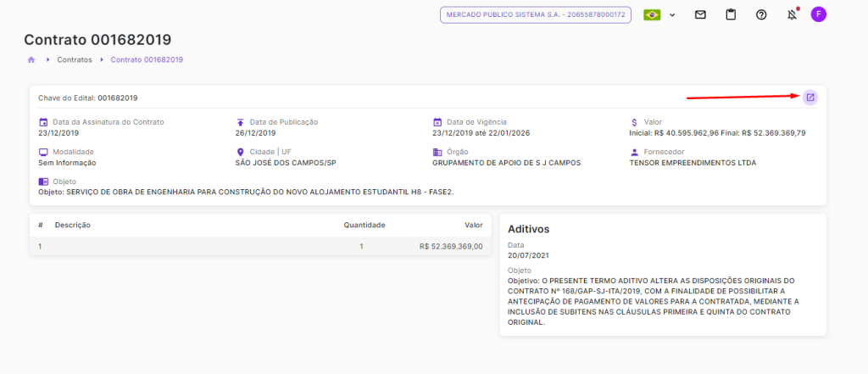This screenshot has width=868, height=374.
Task: Open the mail messages icon
Action: 700,14
